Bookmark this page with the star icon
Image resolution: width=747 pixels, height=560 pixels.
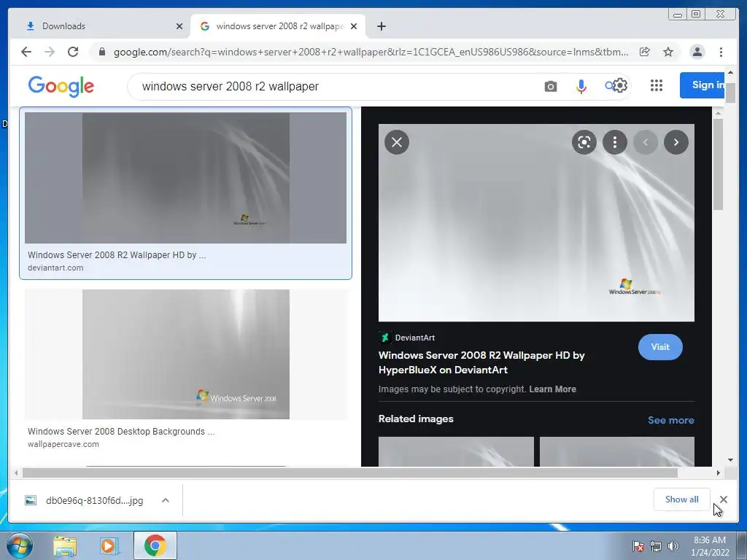click(x=668, y=52)
